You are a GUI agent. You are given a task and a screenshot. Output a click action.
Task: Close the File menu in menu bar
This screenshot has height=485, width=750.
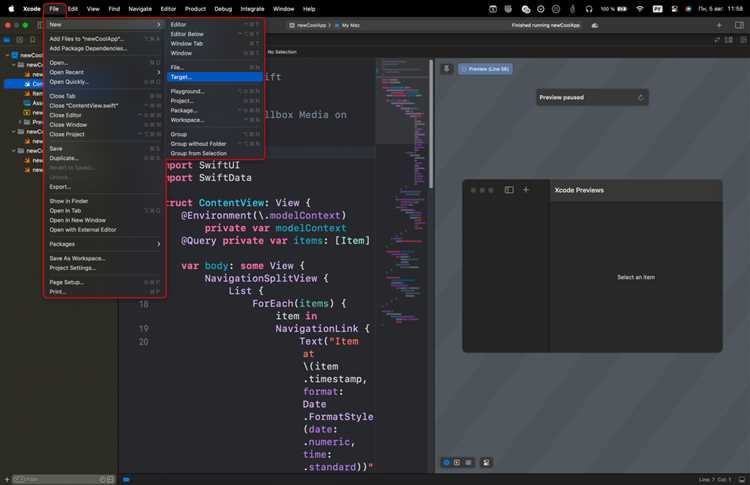point(54,9)
